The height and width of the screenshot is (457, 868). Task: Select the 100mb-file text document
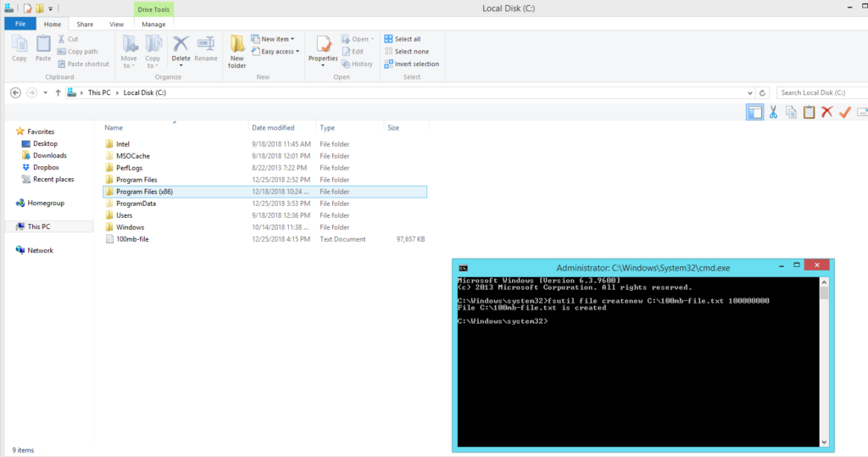(133, 239)
